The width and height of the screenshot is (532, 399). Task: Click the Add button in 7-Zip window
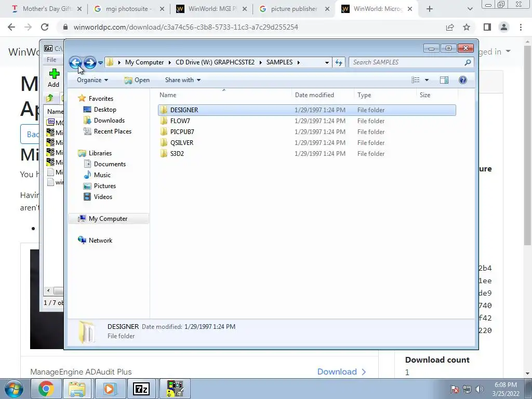click(x=54, y=78)
